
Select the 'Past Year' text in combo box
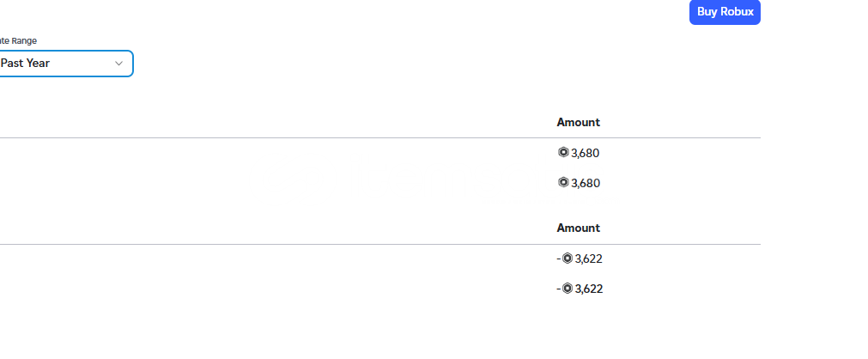[25, 64]
